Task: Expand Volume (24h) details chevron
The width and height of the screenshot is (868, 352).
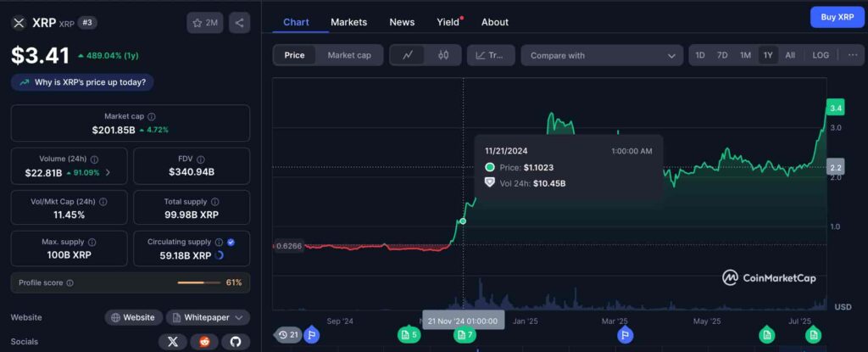Action: 108,172
